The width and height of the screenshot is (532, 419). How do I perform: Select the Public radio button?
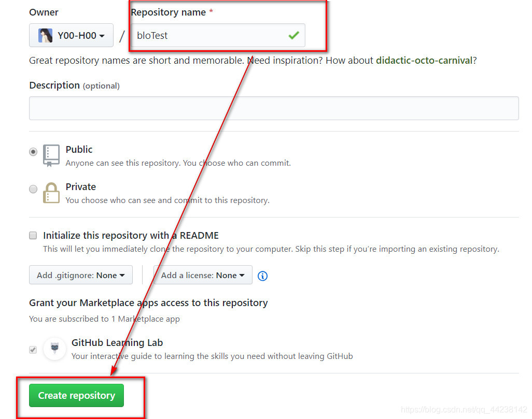coord(33,152)
